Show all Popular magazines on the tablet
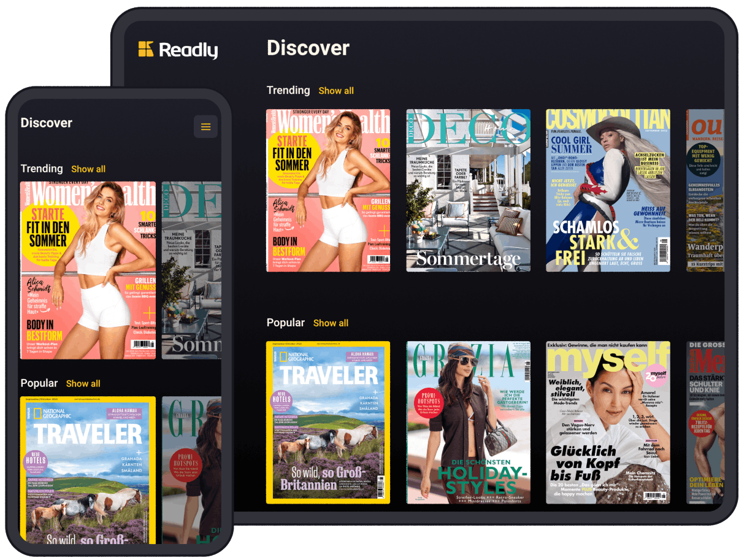The width and height of the screenshot is (747, 560). click(x=331, y=323)
